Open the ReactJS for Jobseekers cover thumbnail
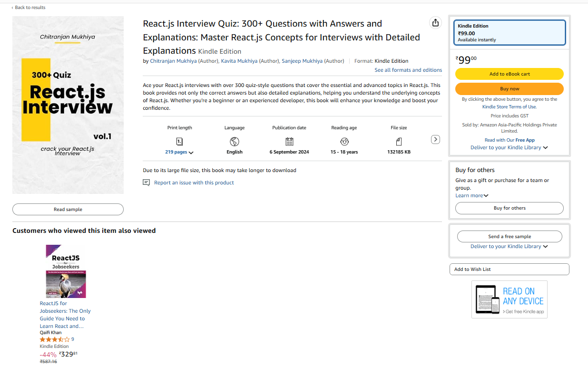The height and width of the screenshot is (375, 588). (66, 271)
